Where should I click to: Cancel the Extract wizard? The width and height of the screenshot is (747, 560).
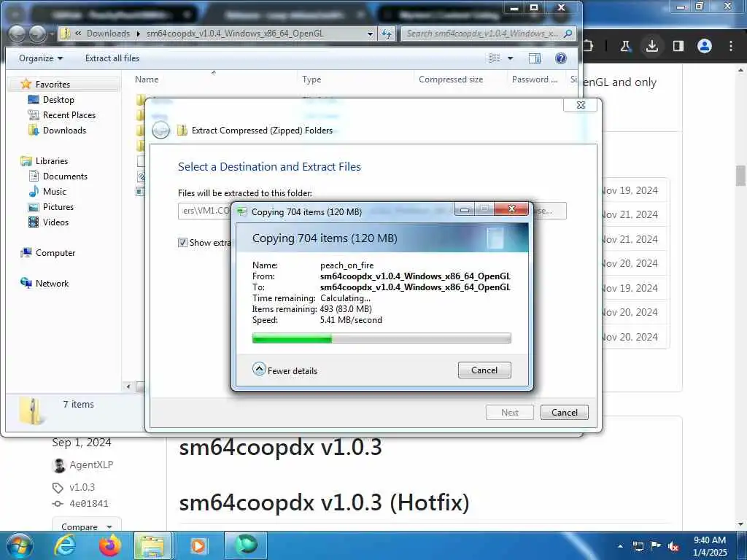[564, 413]
